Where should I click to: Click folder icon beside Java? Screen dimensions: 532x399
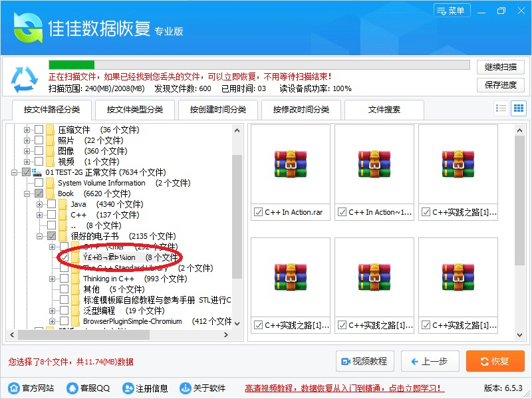click(x=63, y=204)
